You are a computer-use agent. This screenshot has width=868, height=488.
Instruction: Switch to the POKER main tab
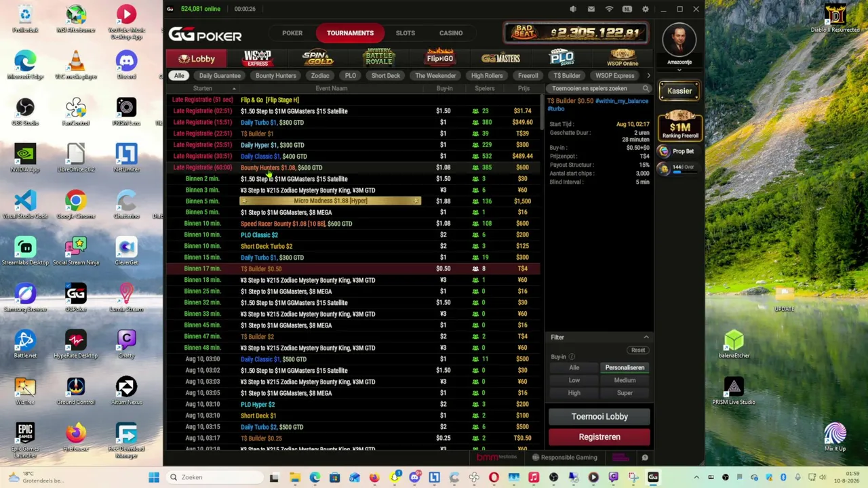pos(292,33)
